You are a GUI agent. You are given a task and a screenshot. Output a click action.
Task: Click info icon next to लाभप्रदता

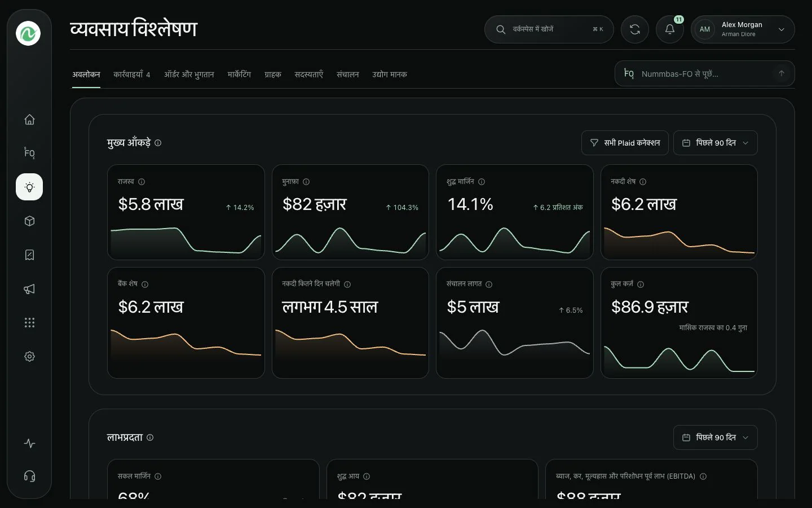click(x=150, y=437)
